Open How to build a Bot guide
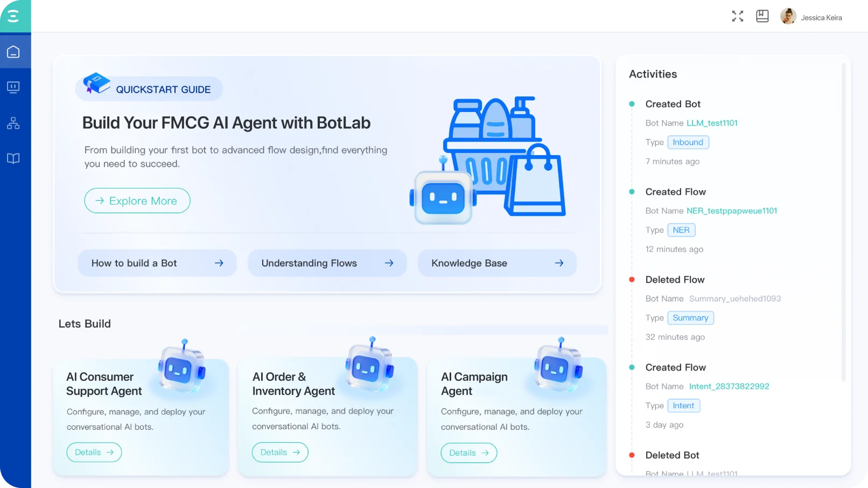 pos(157,263)
